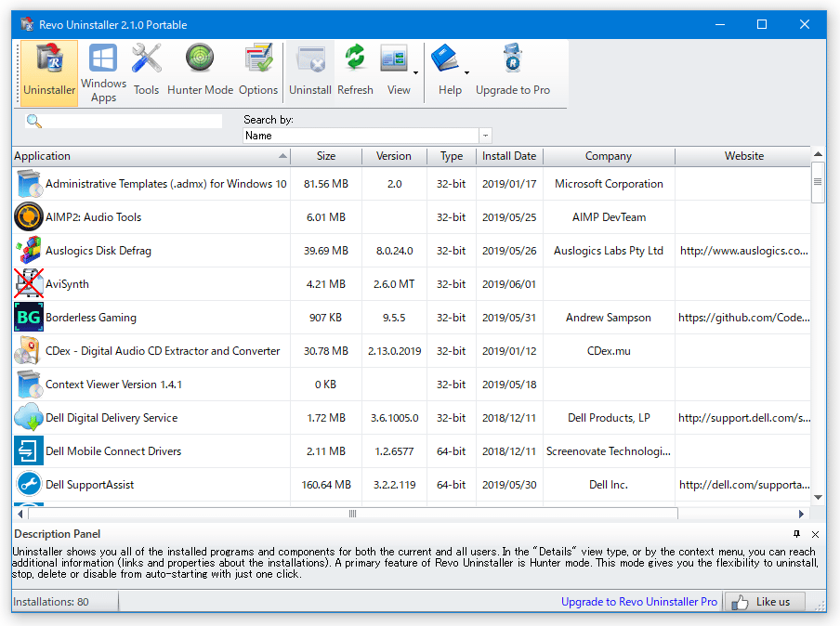Select the AIMP2: Audio Tools icon
Viewport: 840px width, 626px height.
tap(29, 217)
